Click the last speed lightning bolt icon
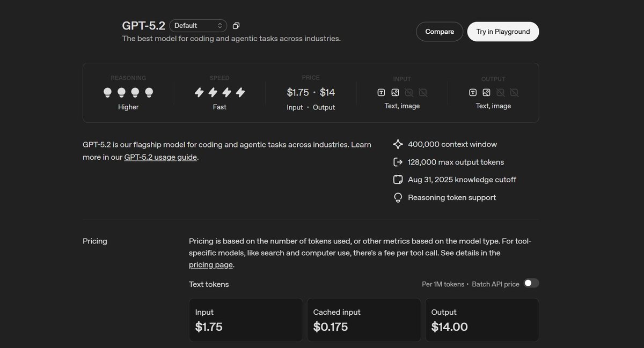The width and height of the screenshot is (644, 348). (x=240, y=93)
